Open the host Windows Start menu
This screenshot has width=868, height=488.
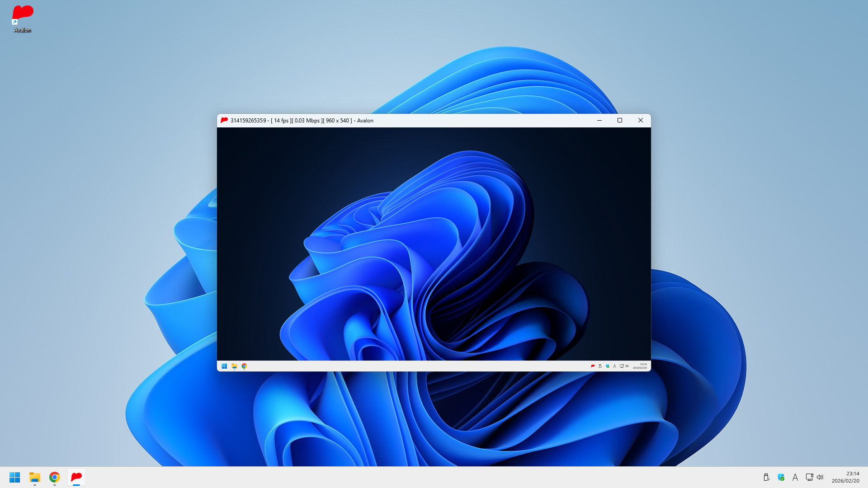click(15, 477)
